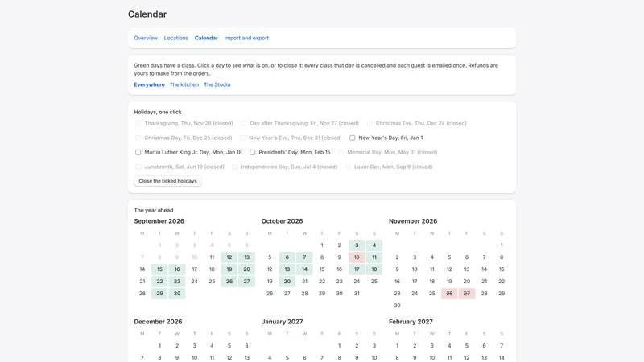644x362 pixels.
Task: Click the disabled Christmas Day checkbox
Action: pos(138,138)
